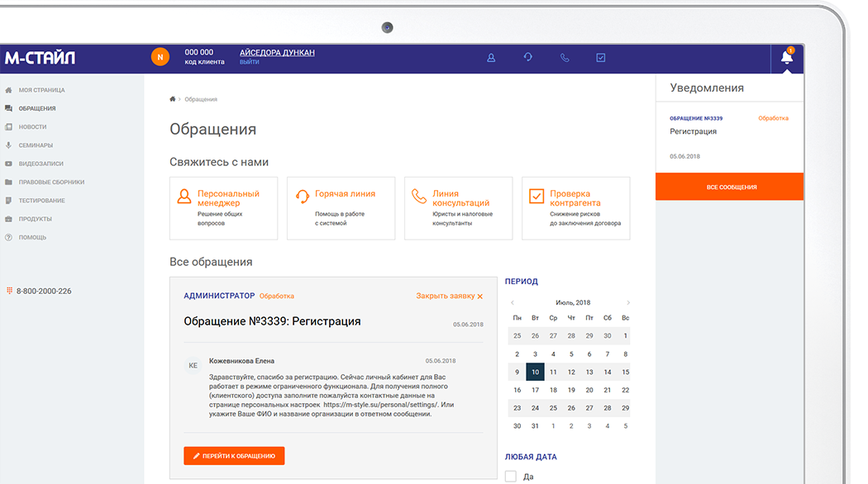The width and height of the screenshot is (868, 484).
Task: Click the Моя страница home icon in sidebar
Action: (x=8, y=89)
